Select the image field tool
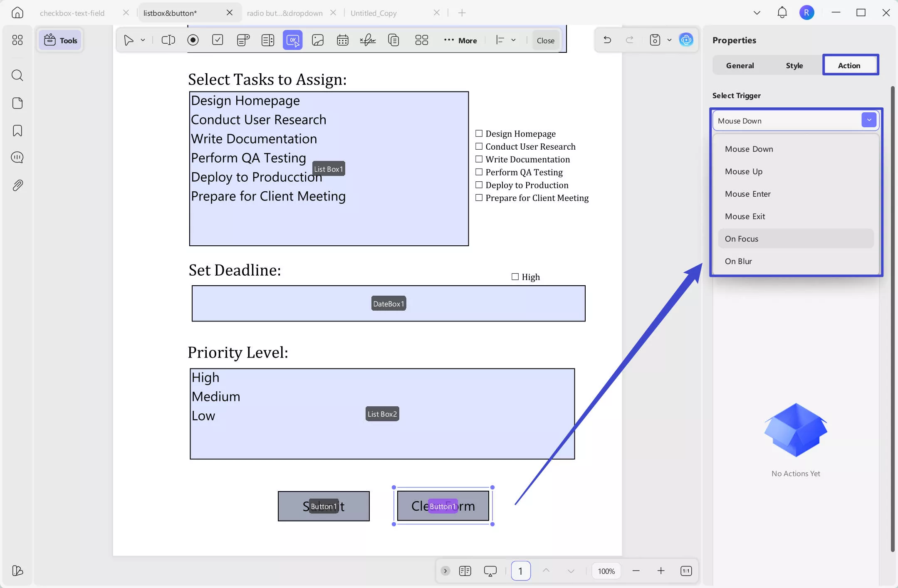 318,40
